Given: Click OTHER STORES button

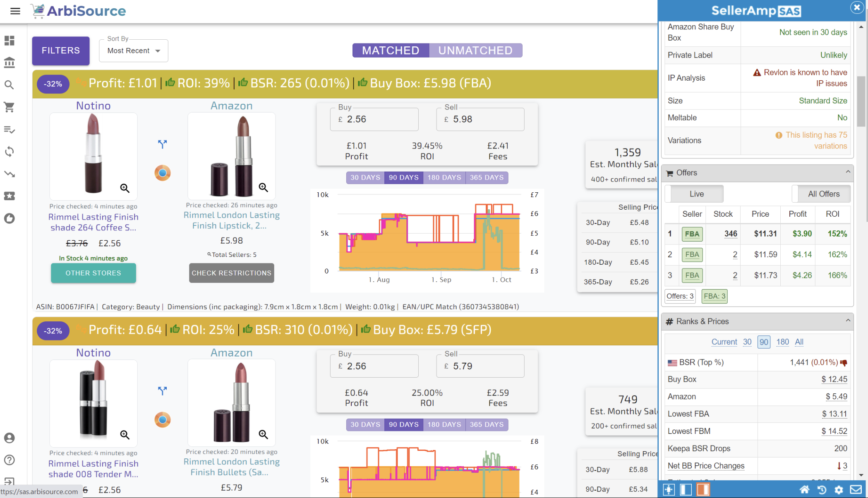Looking at the screenshot, I should click(x=94, y=273).
